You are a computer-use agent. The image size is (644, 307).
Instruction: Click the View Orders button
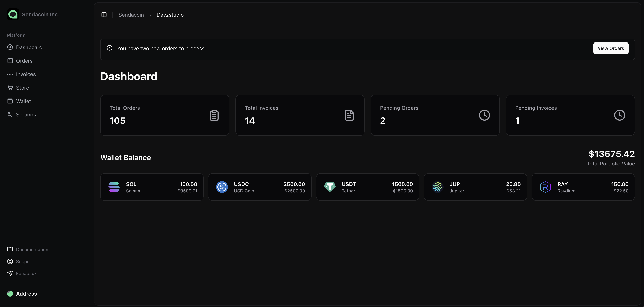click(611, 48)
